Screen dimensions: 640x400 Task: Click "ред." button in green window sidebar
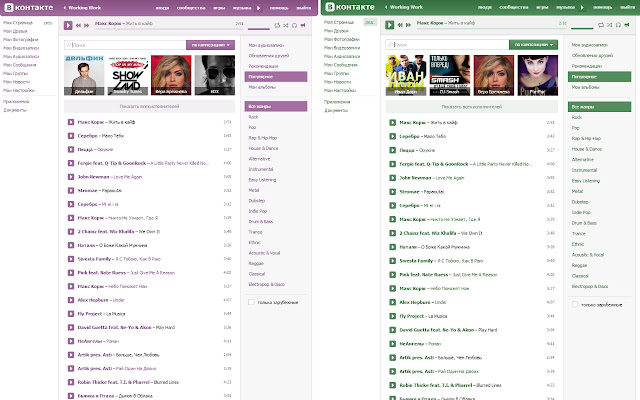tap(369, 22)
